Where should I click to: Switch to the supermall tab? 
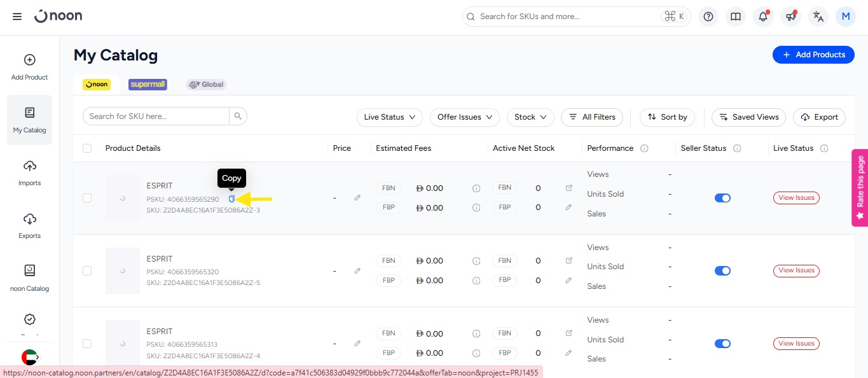148,84
